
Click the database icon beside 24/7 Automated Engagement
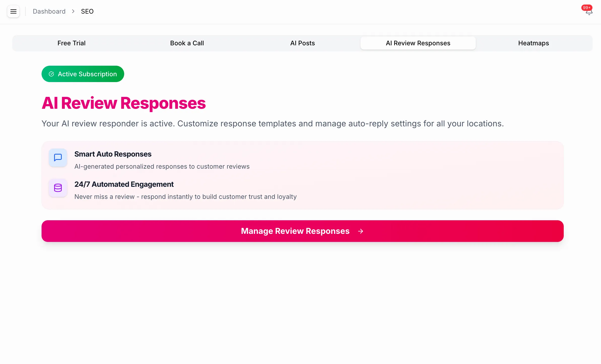[58, 188]
